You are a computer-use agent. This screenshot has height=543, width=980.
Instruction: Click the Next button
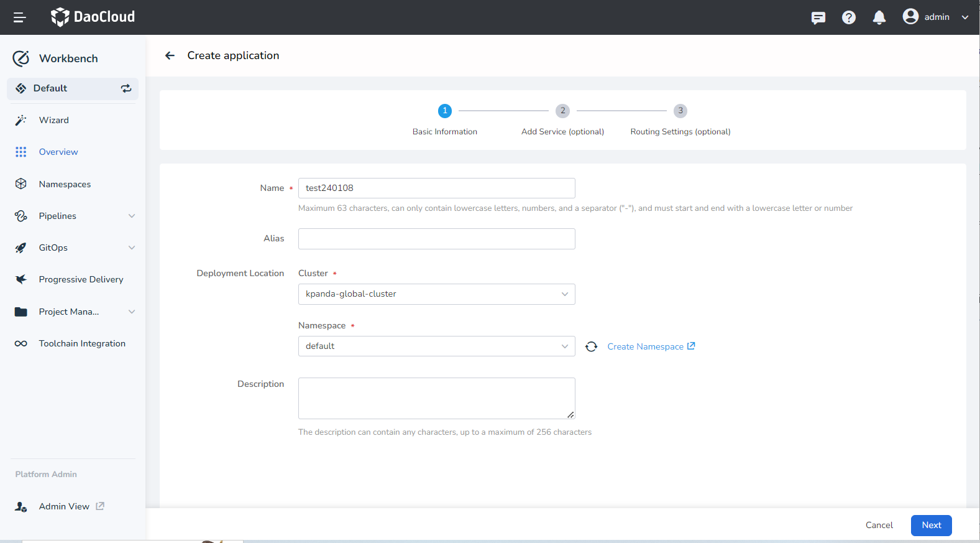(931, 525)
